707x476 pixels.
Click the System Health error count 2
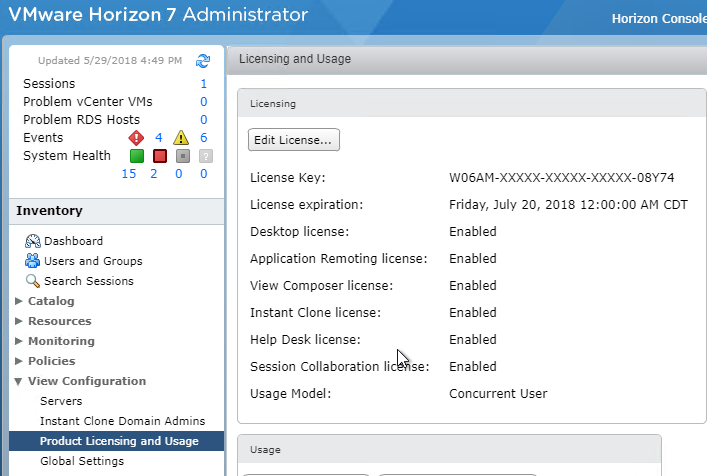[153, 174]
